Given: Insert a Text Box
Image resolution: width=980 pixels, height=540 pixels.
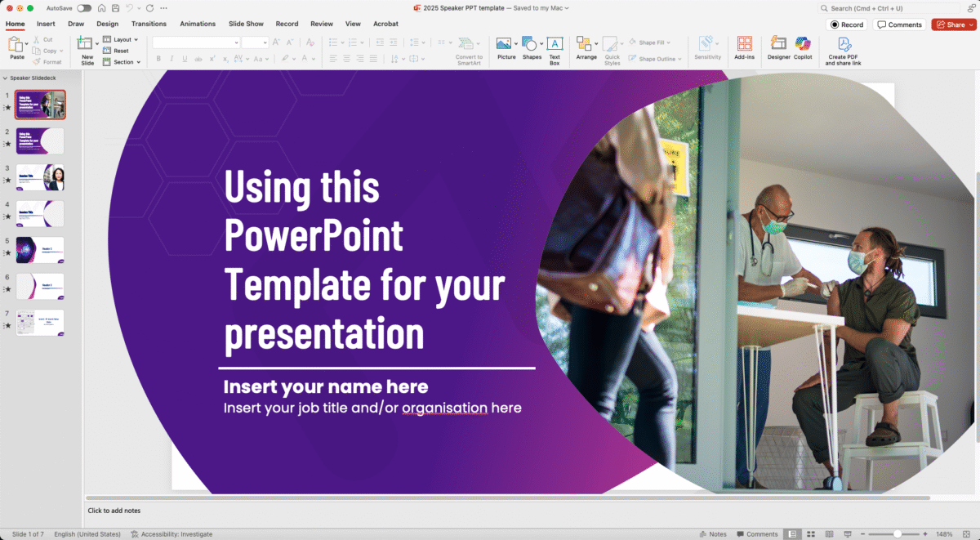Looking at the screenshot, I should coord(555,47).
